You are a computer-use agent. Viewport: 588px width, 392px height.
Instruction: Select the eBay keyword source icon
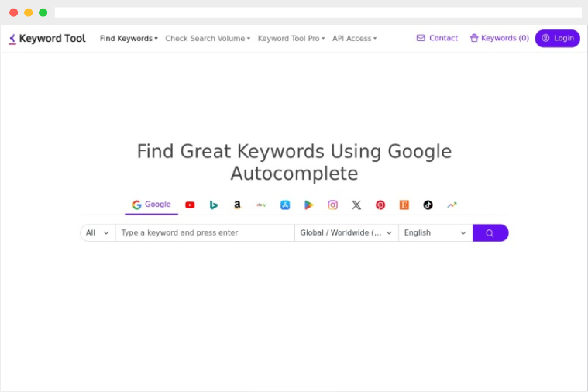(x=261, y=205)
